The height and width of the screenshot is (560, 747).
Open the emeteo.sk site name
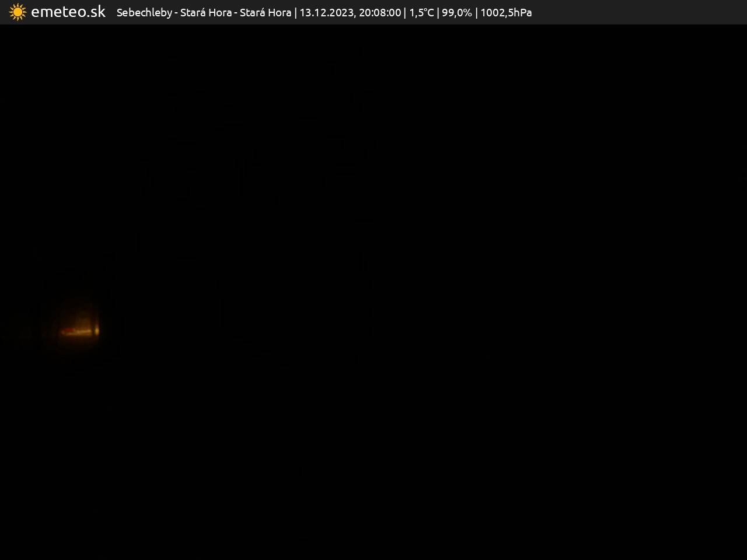68,12
